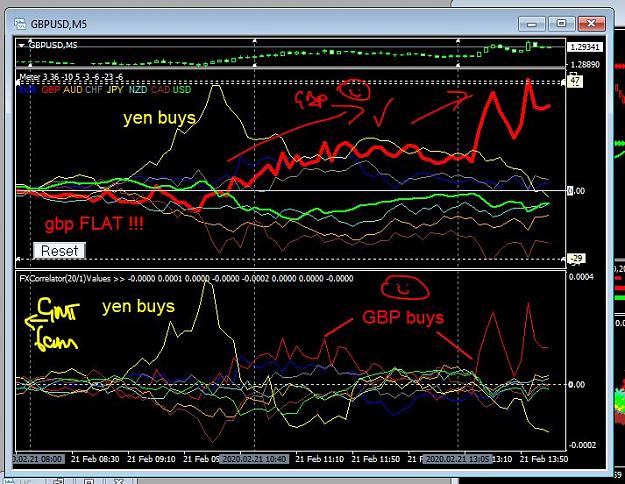Click the 47 upper level marker
This screenshot has width=625, height=484.
point(575,81)
